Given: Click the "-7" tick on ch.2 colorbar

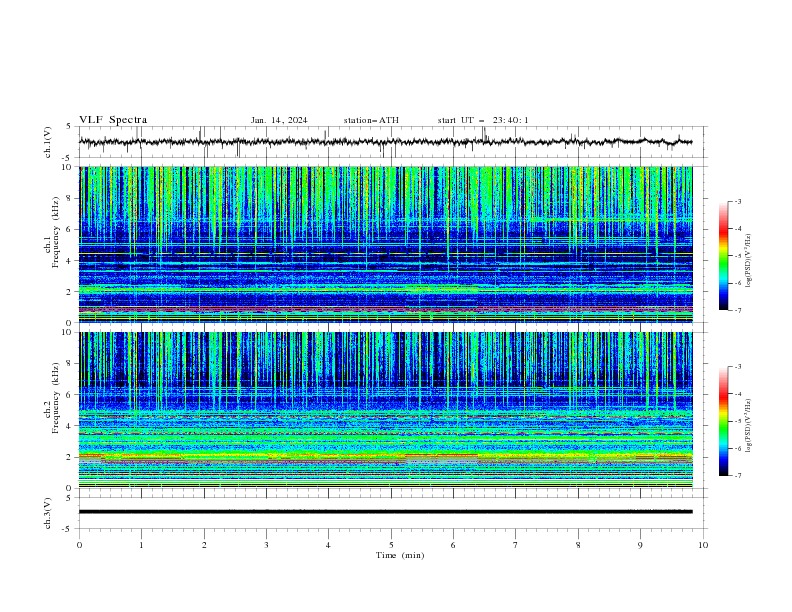Looking at the screenshot, I should coord(737,475).
